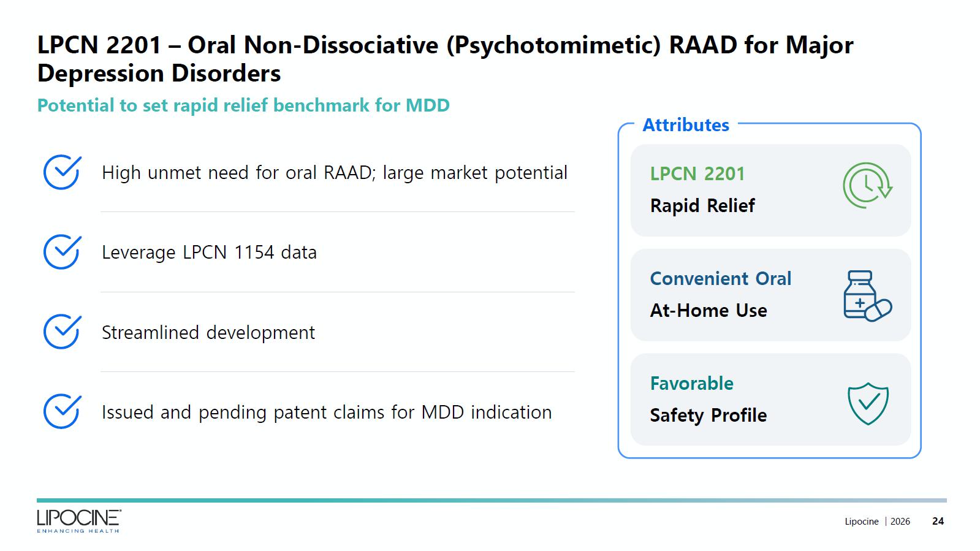This screenshot has width=980, height=551.
Task: Click checkmark beside Streamlined development
Action: coord(62,332)
